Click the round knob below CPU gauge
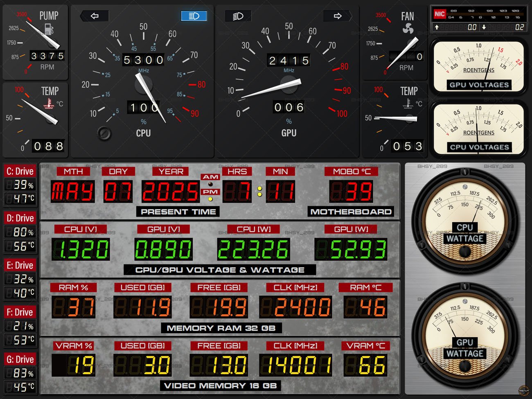 coord(104,133)
